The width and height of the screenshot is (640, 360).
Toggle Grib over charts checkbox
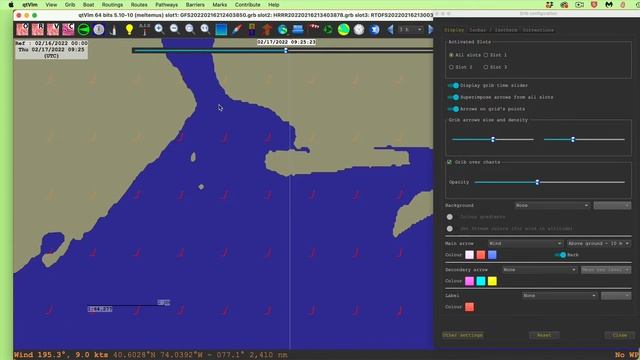point(449,162)
